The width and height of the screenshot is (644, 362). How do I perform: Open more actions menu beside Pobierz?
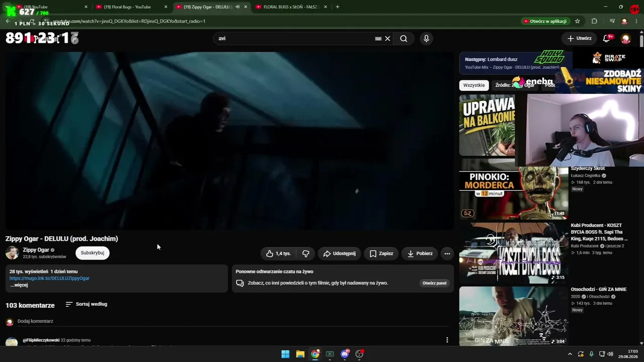click(447, 253)
